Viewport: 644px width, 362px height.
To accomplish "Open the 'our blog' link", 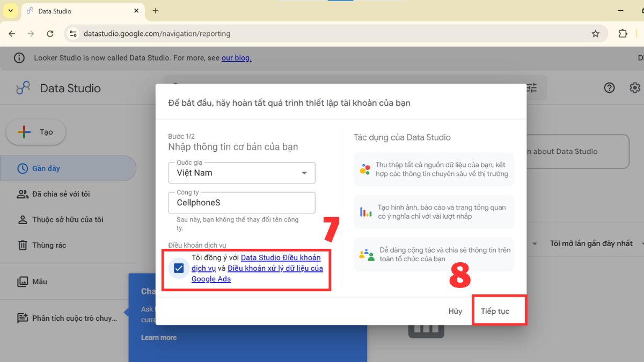I will [236, 58].
